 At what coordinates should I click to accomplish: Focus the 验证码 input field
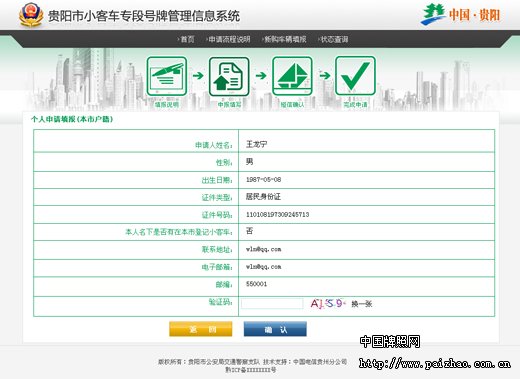coord(272,304)
